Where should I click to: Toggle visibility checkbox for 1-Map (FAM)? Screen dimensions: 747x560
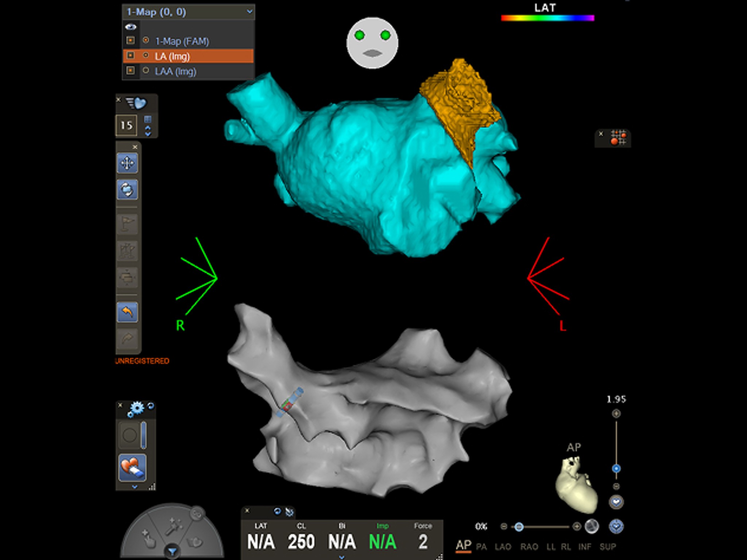pos(131,40)
